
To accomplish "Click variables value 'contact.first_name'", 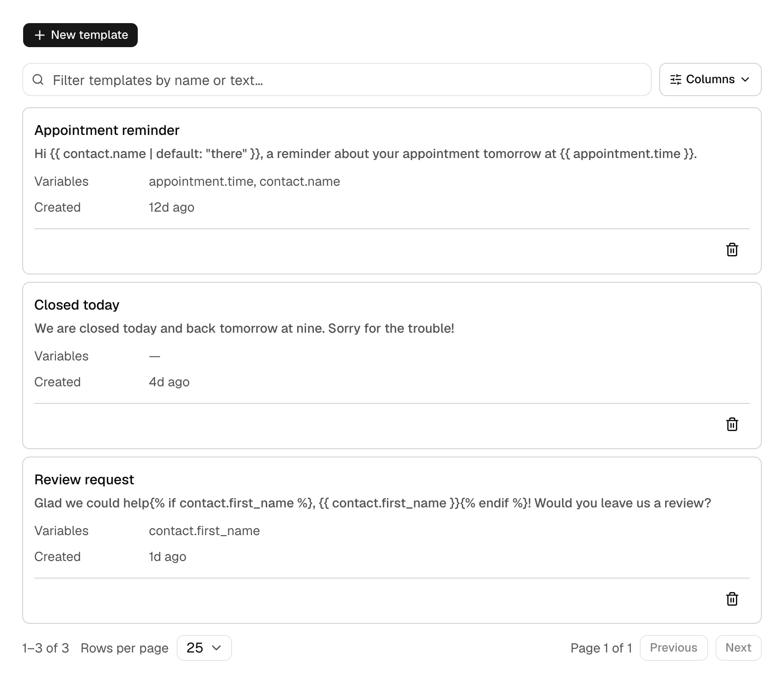I will tap(204, 531).
